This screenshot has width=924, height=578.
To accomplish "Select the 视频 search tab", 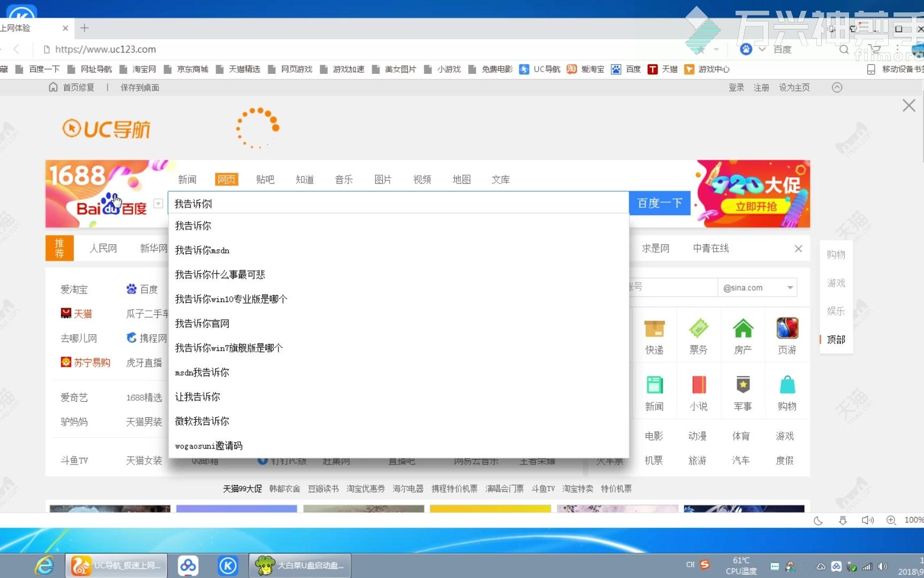I will 422,179.
